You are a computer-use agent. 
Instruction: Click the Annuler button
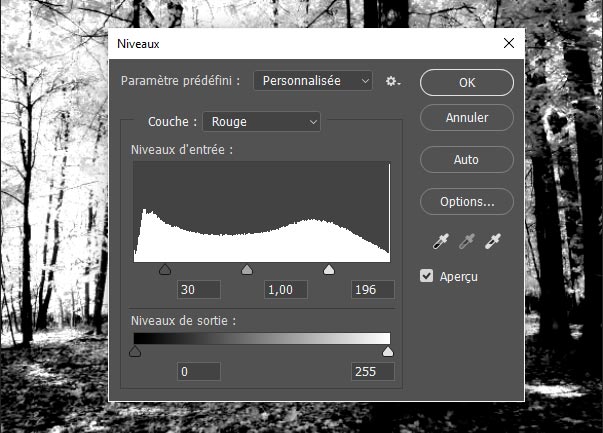pos(466,117)
